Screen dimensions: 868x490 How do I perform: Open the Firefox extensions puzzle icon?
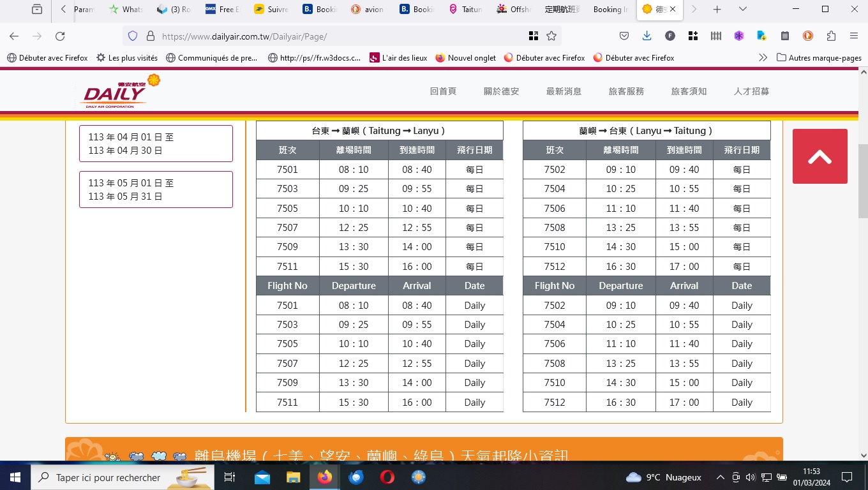pyautogui.click(x=830, y=36)
